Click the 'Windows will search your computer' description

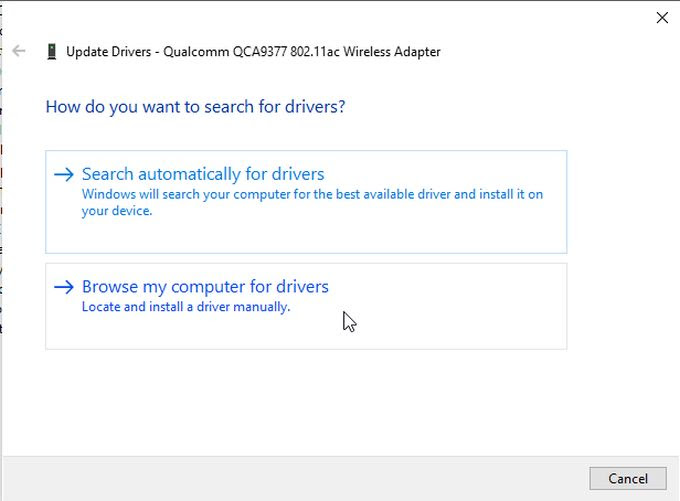click(x=312, y=194)
